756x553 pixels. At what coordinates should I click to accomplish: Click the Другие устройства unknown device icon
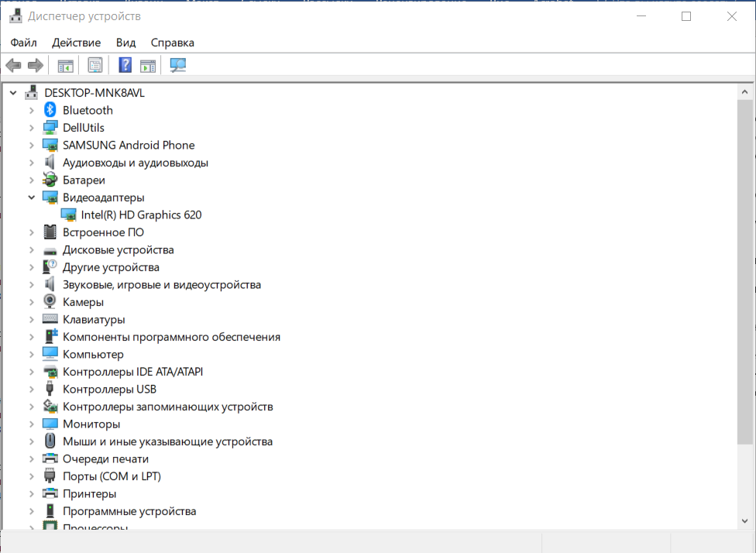click(x=50, y=266)
